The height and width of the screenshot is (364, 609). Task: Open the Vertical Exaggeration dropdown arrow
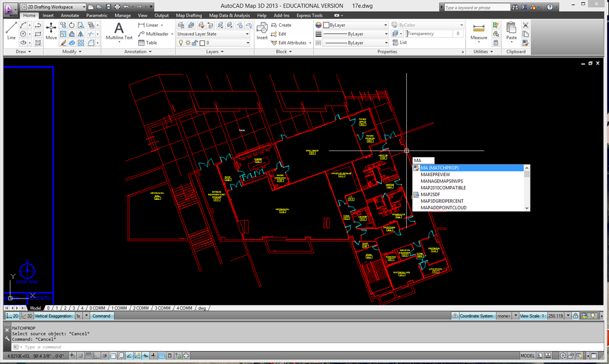86,316
